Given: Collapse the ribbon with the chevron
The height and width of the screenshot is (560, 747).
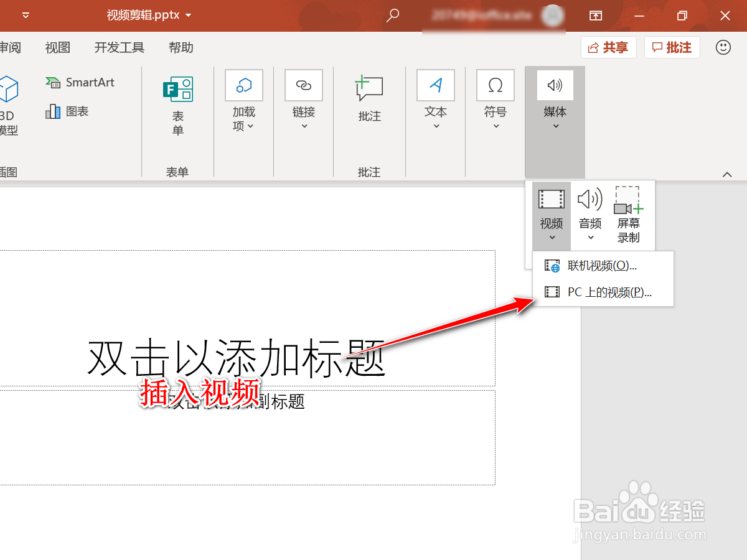Looking at the screenshot, I should pos(726,174).
